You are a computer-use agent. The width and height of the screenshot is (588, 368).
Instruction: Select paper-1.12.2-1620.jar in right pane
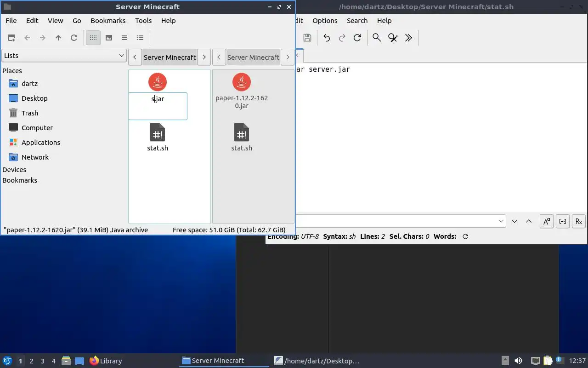pos(242,91)
